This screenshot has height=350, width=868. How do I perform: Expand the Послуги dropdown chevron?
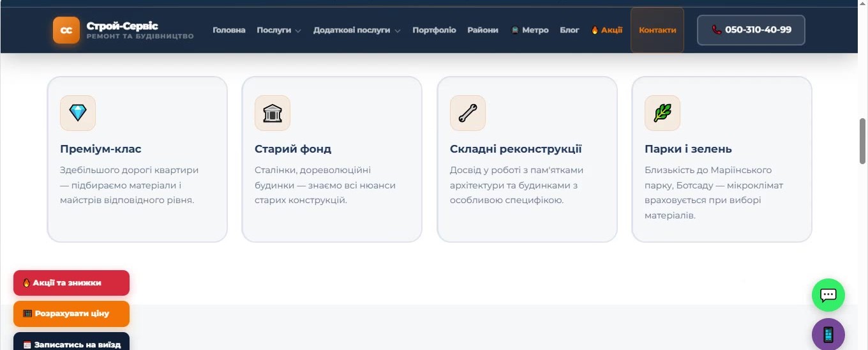(298, 31)
